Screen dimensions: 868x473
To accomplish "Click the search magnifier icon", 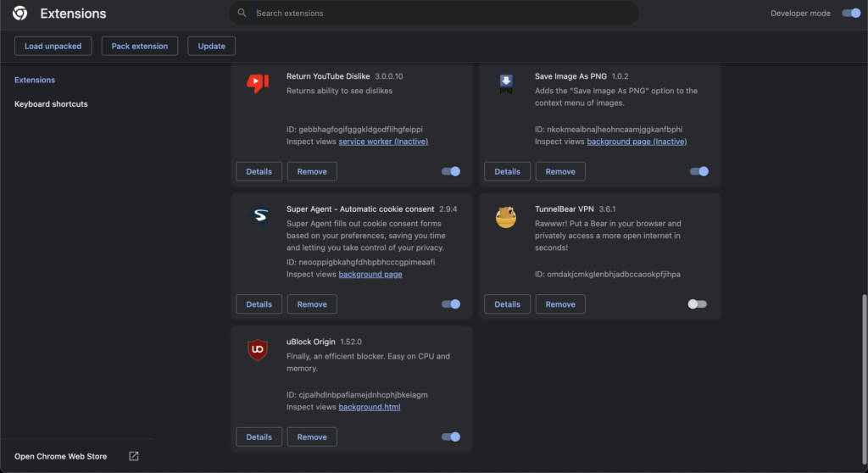I will [x=242, y=13].
